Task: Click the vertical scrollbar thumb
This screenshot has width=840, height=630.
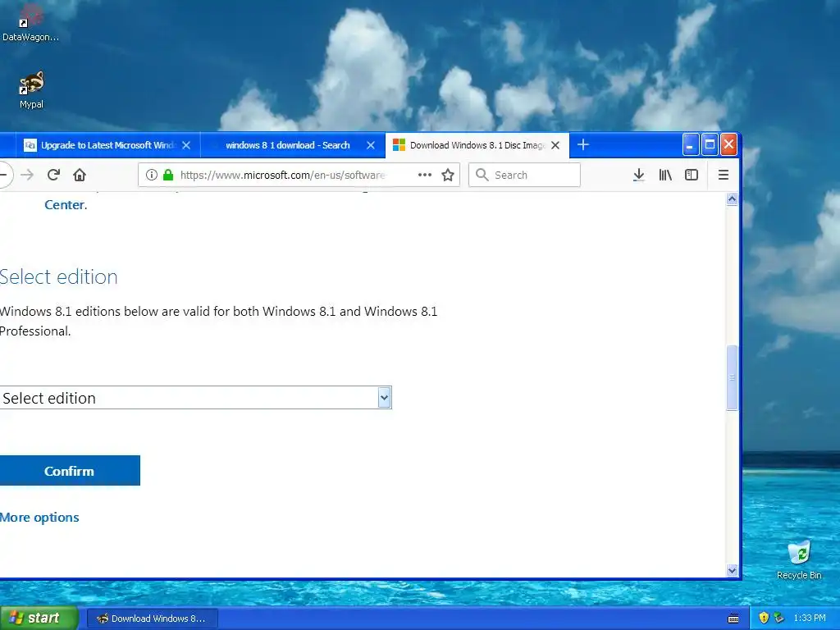Action: (732, 377)
